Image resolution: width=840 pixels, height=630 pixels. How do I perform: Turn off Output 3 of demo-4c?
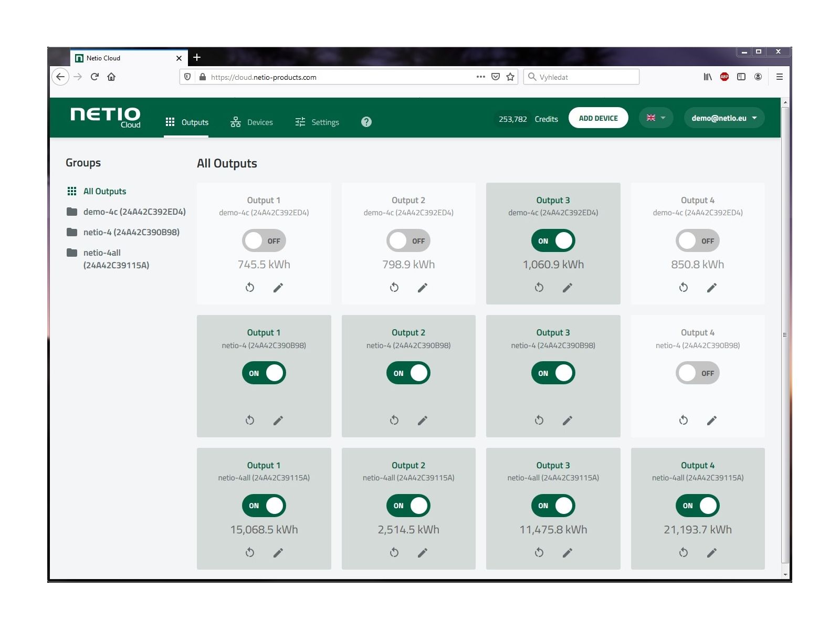click(553, 240)
